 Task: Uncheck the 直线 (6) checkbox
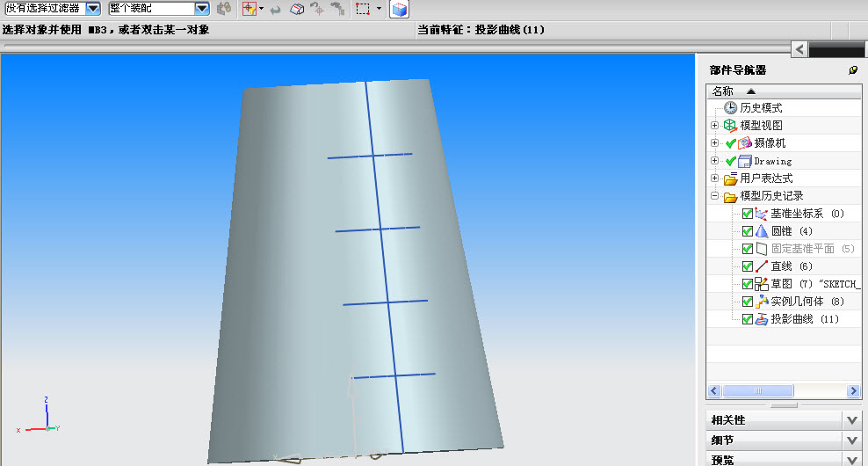748,266
